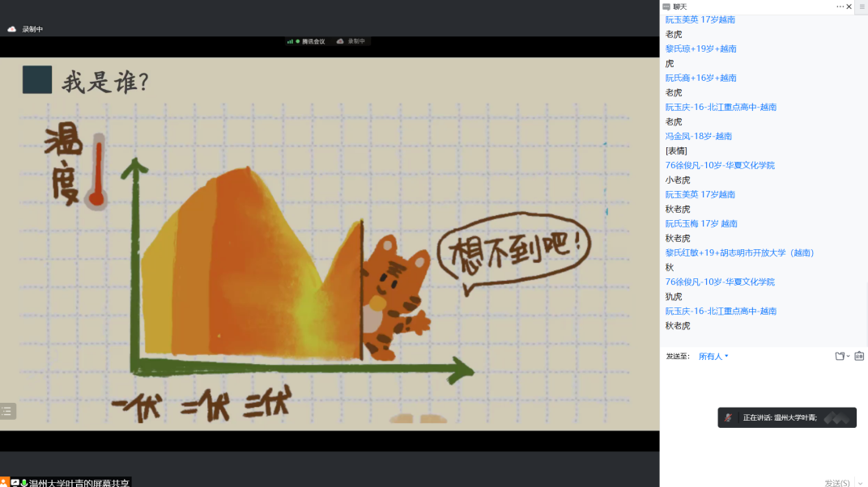
Task: Click the 发送(S) send button
Action: click(x=836, y=483)
